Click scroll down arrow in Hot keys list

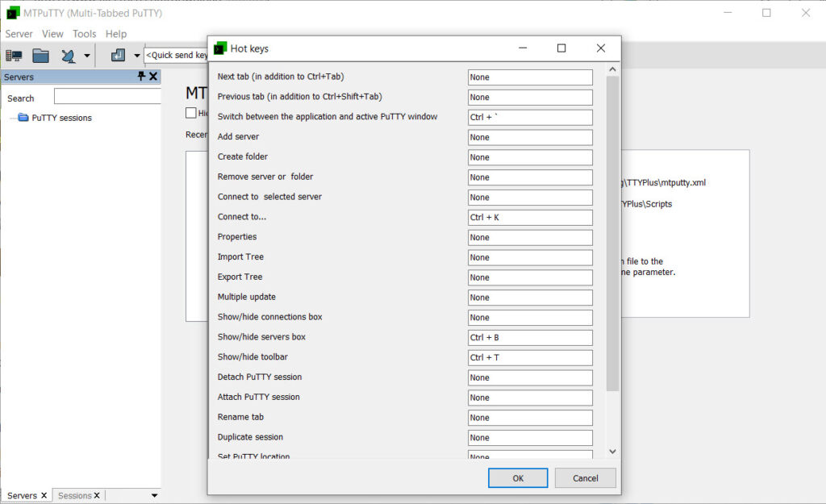click(x=612, y=452)
